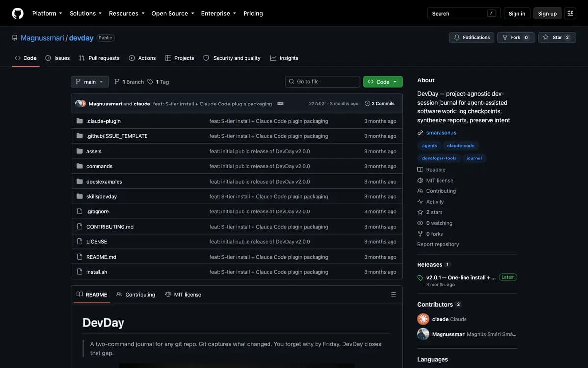Open the devday repository name link
This screenshot has height=368, width=588.
pyautogui.click(x=81, y=38)
